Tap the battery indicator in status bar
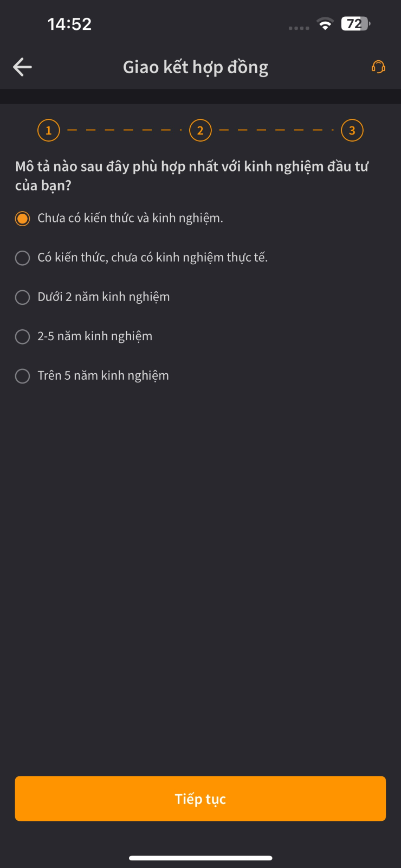 pos(355,24)
